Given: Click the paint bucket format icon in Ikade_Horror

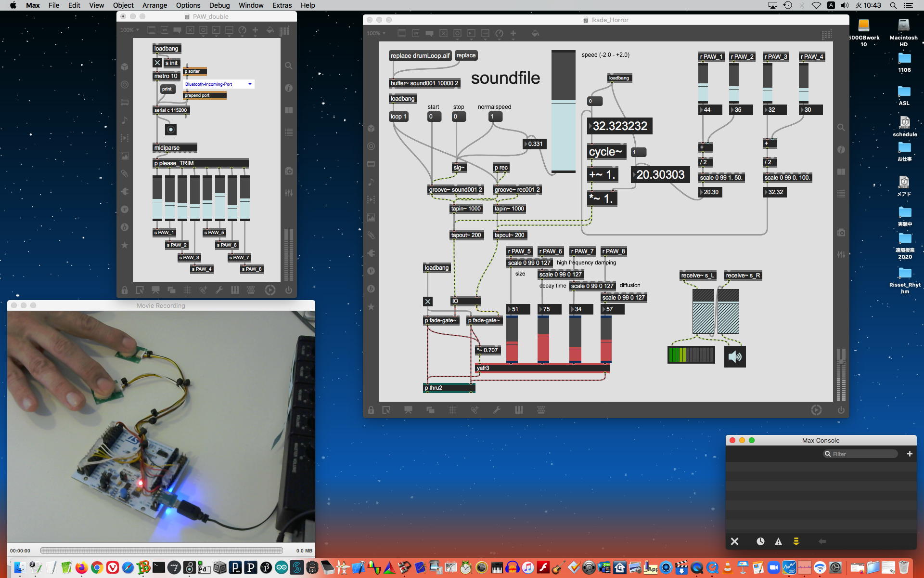Looking at the screenshot, I should point(535,34).
